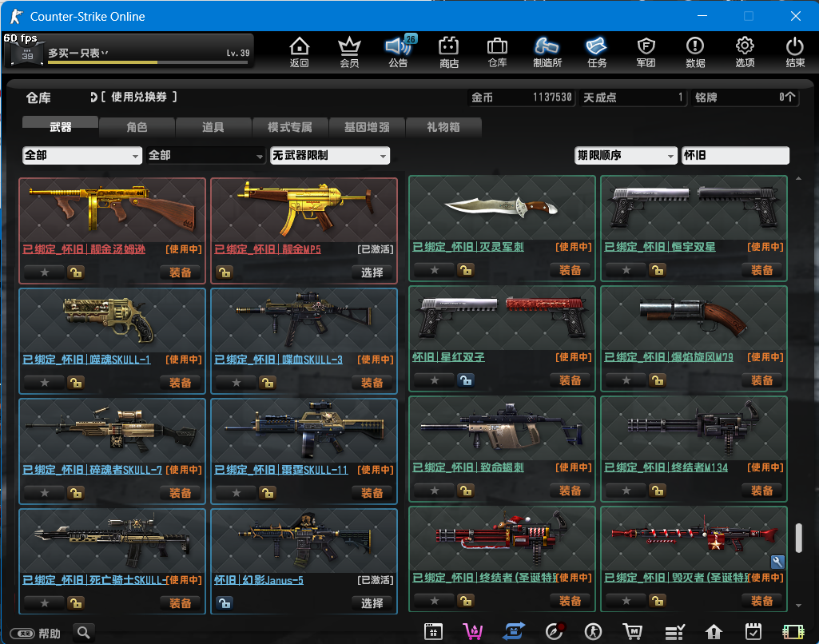This screenshot has width=819, height=644.
Task: Toggle favorite star on 噬魂SKULL-1
Action: (45, 383)
